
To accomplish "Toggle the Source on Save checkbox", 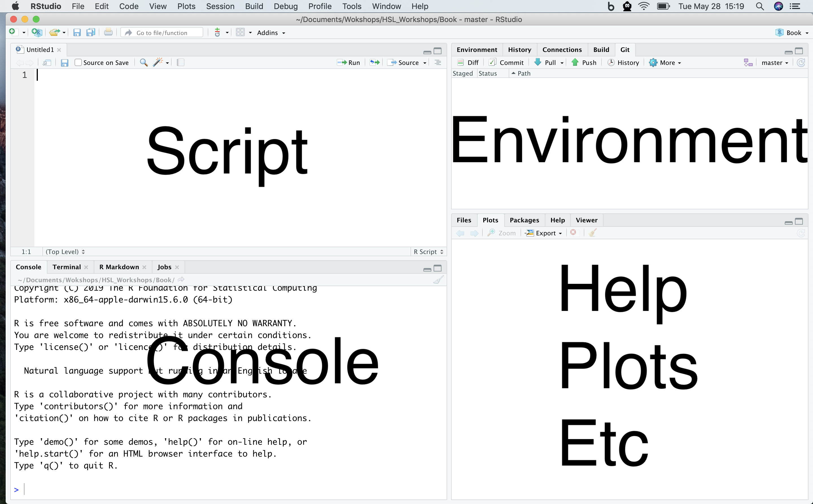I will (x=78, y=63).
